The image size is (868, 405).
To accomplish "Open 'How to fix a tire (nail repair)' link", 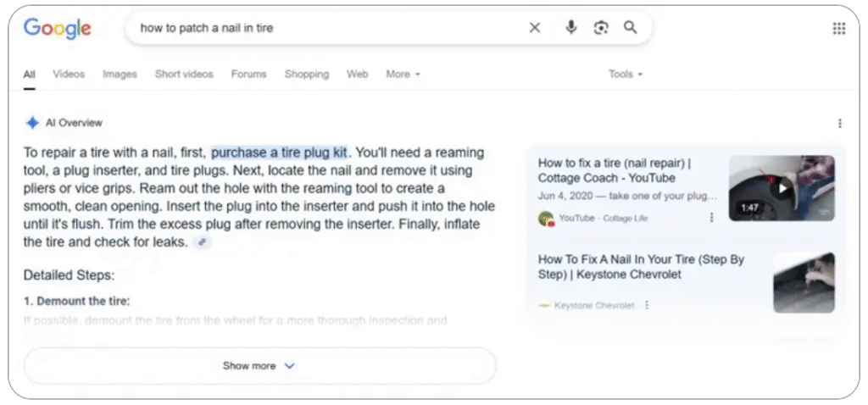I will [615, 170].
